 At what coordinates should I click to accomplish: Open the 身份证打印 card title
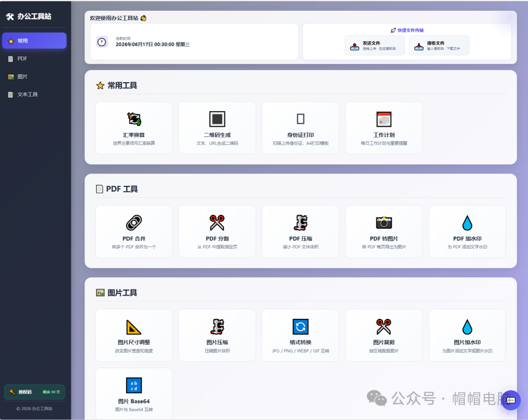pos(301,135)
